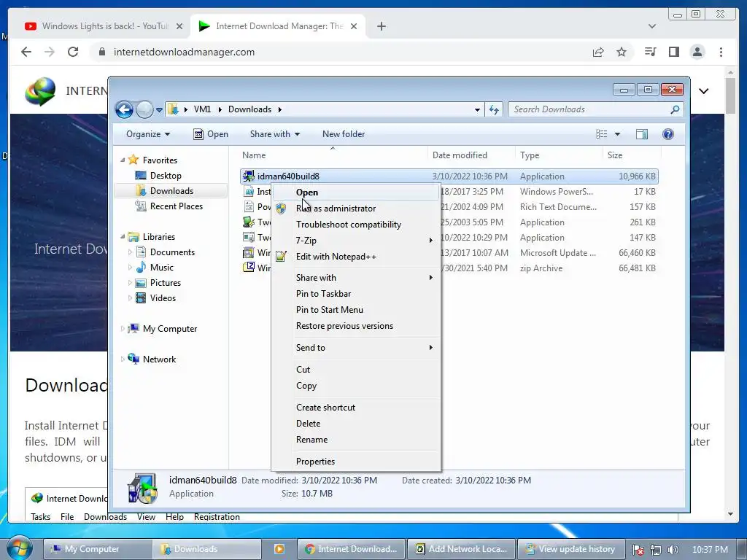This screenshot has width=747, height=560.
Task: Click idman640build8 file icon
Action: [248, 176]
